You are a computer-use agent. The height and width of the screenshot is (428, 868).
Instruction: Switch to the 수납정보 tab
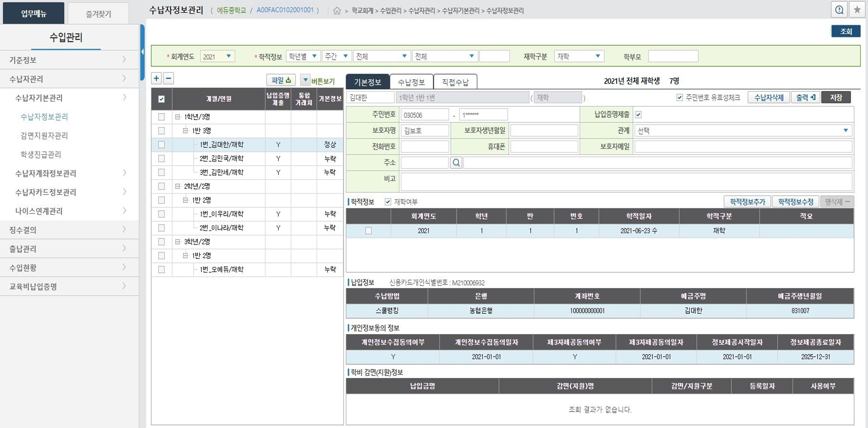(411, 82)
